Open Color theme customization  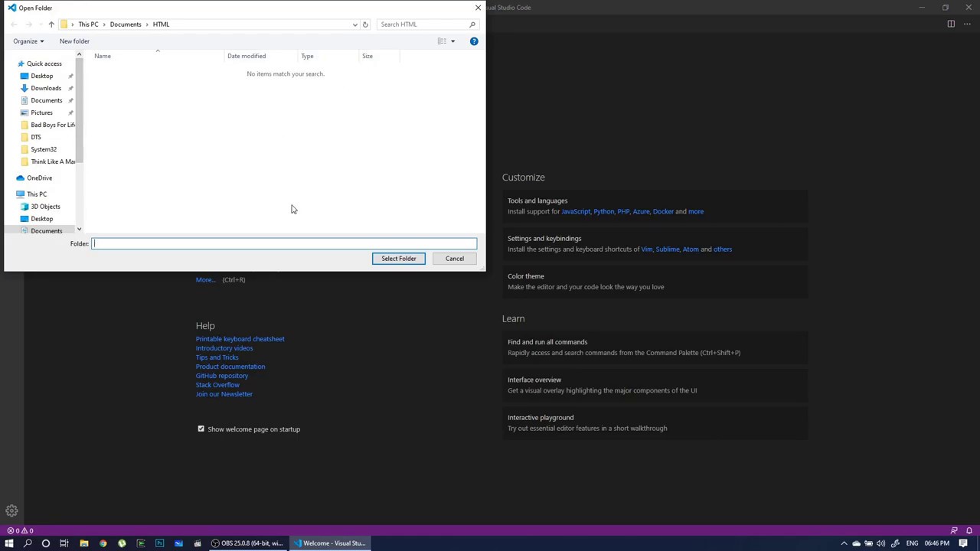655,282
